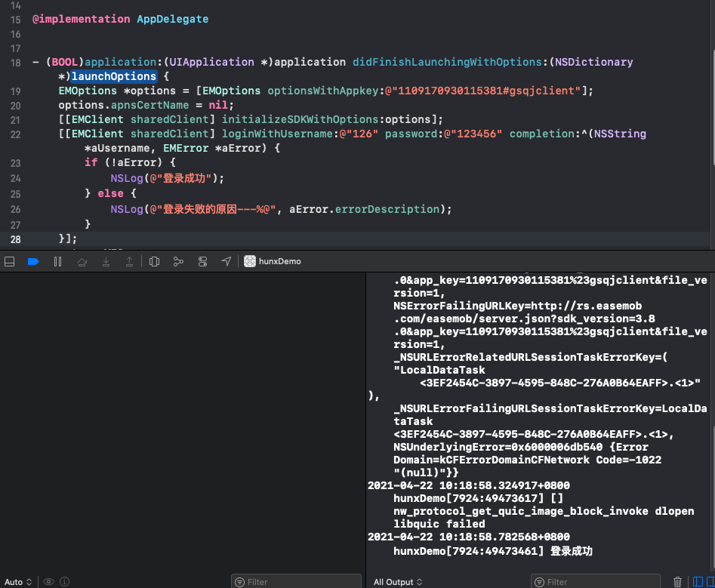Click the libquic failed console line
Viewport: 715px width, 588px height.
coord(439,524)
